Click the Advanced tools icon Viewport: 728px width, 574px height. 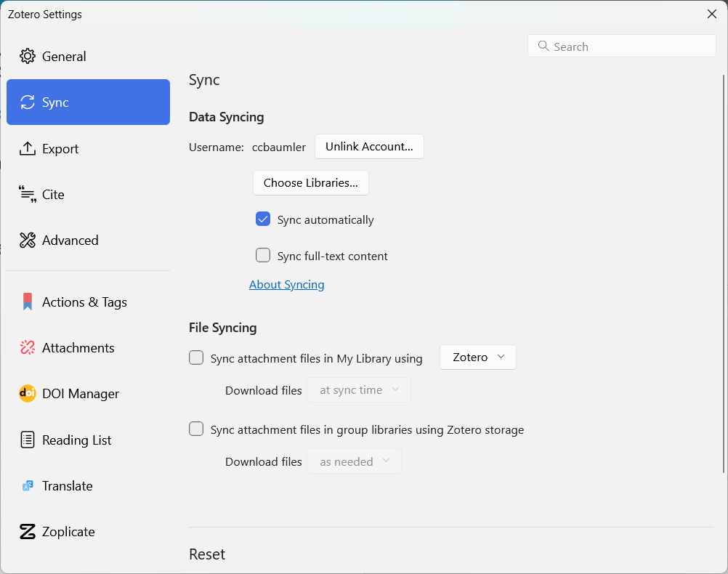(x=28, y=240)
